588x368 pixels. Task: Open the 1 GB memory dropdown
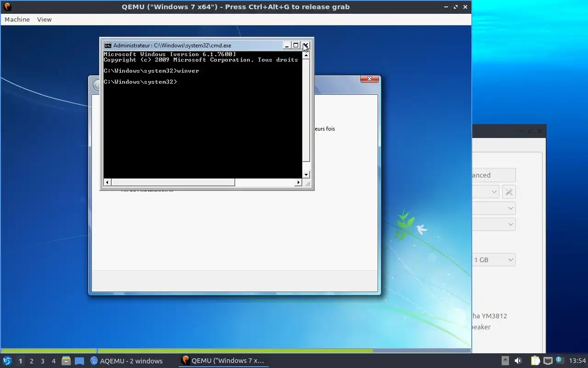494,260
